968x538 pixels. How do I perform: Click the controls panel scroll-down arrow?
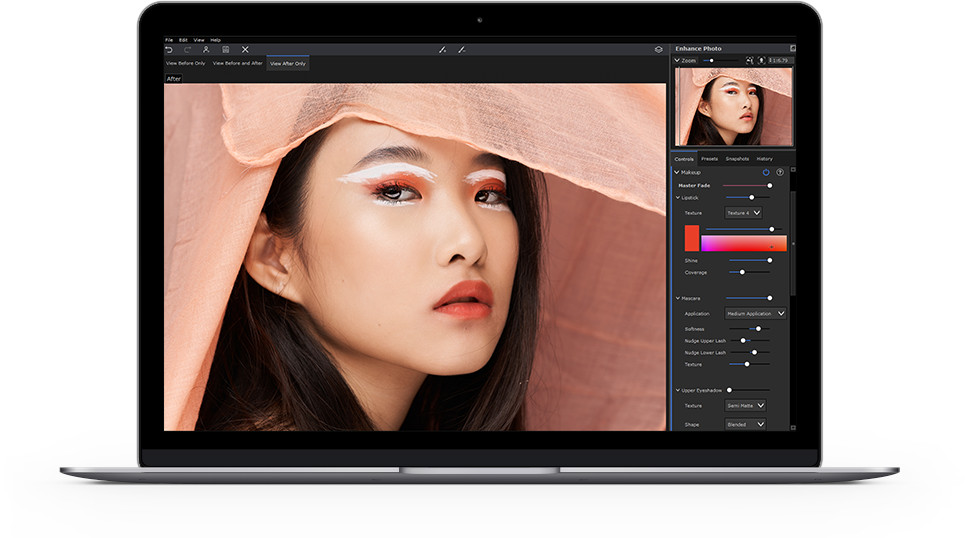coord(793,427)
